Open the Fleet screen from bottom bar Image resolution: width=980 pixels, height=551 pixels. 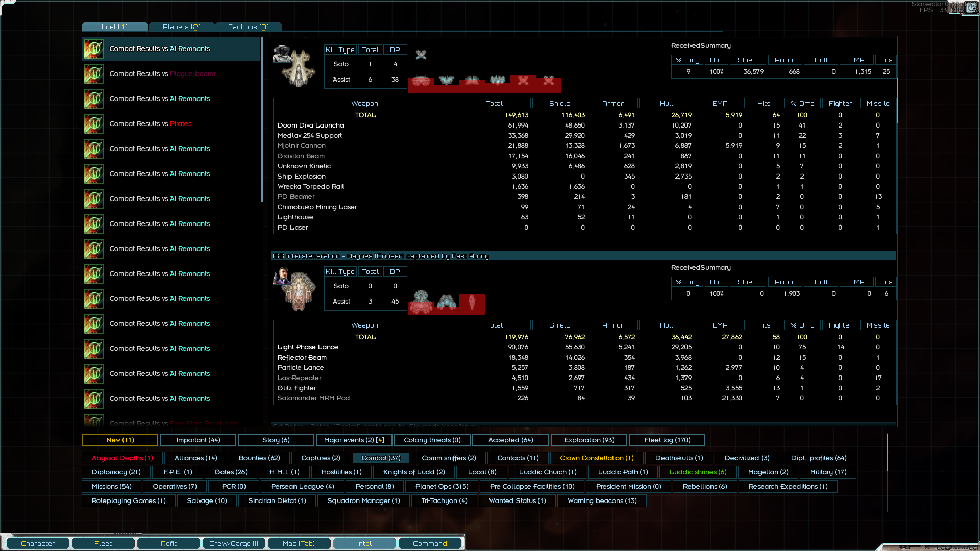click(x=103, y=543)
